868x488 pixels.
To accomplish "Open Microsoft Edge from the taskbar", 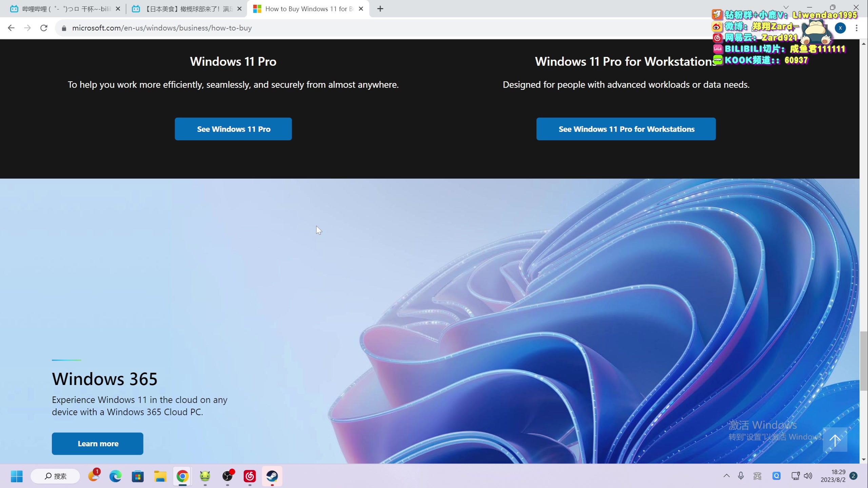I will [x=115, y=476].
